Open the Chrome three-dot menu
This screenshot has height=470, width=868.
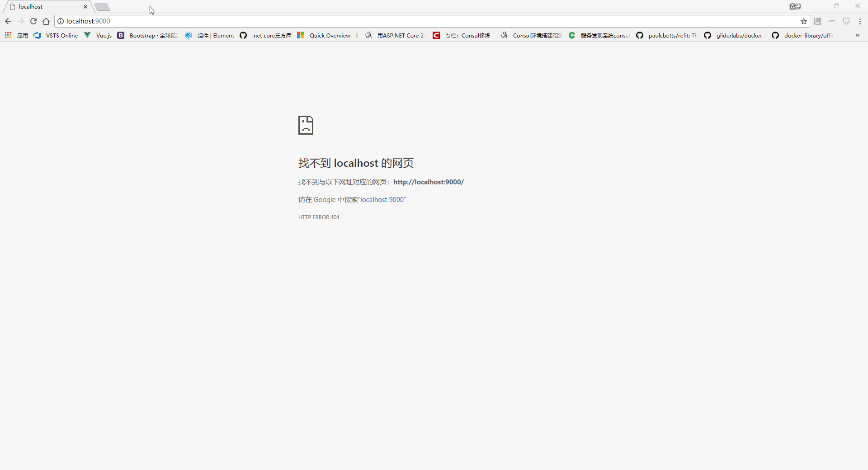860,21
